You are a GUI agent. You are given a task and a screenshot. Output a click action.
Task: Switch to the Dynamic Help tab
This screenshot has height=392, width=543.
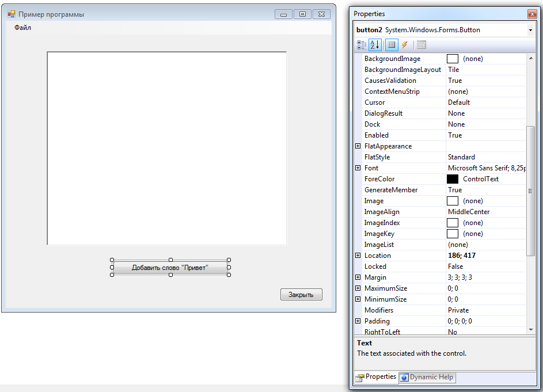(x=427, y=377)
